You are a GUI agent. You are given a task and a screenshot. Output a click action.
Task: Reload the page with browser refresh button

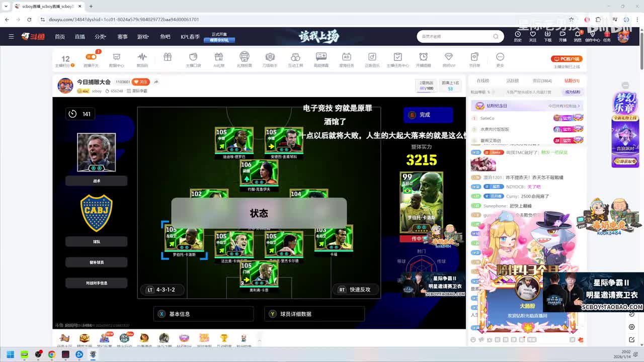coord(29,20)
